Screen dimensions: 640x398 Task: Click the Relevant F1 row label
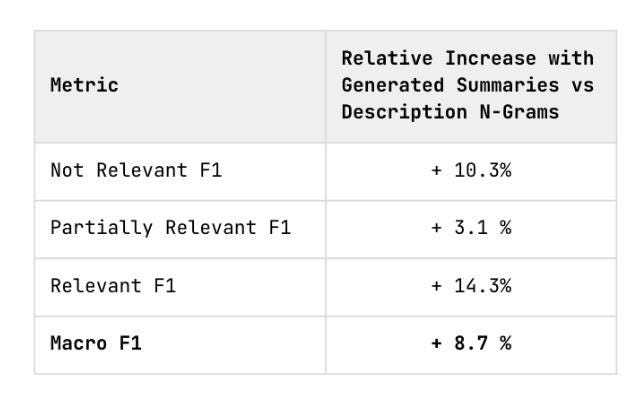113,286
